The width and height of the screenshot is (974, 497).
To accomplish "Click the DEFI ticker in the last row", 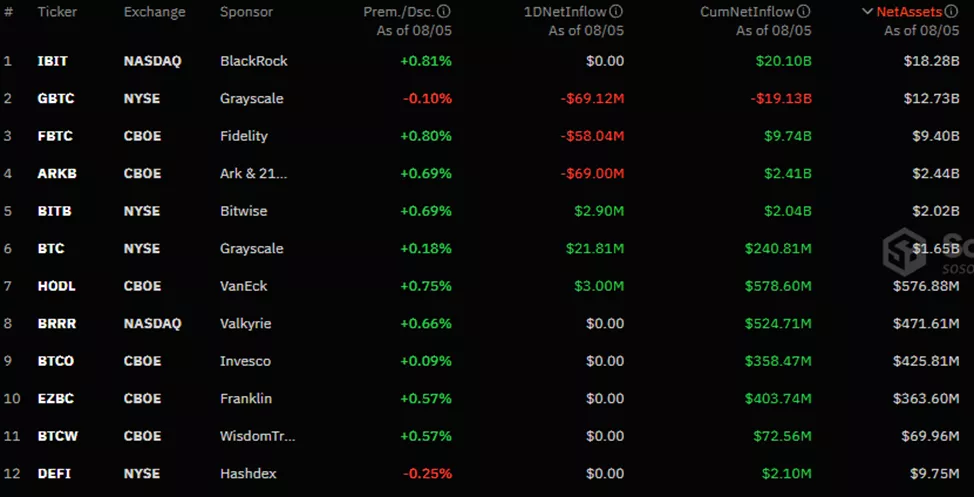I will pos(54,474).
